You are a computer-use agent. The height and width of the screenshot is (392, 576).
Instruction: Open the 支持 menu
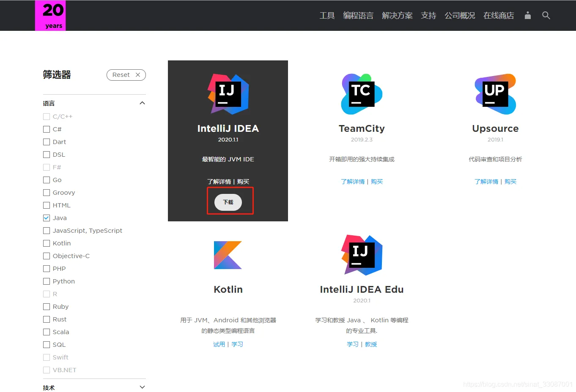(428, 16)
